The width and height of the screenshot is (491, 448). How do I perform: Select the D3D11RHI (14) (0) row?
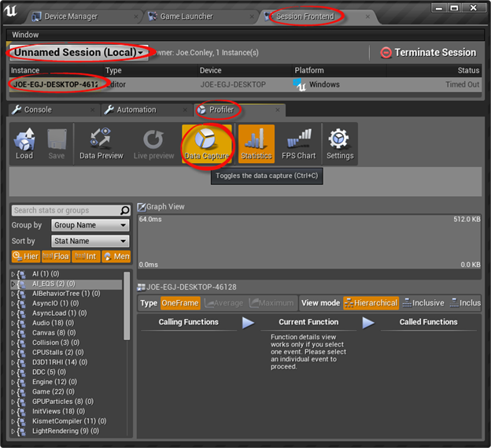click(67, 362)
